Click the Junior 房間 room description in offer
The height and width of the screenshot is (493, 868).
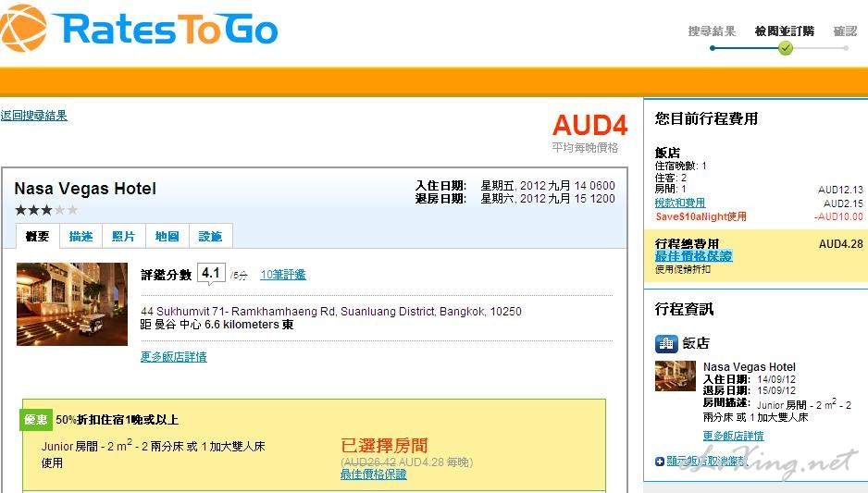coord(154,446)
